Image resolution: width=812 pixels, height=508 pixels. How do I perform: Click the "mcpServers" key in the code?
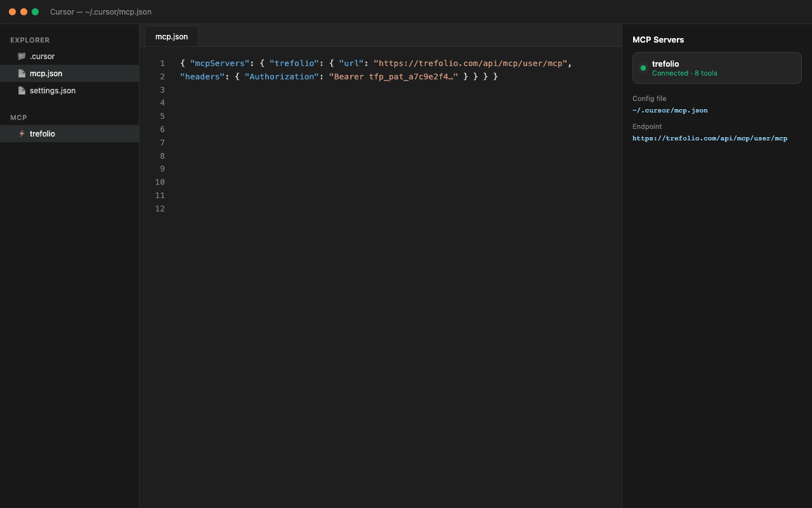(220, 63)
